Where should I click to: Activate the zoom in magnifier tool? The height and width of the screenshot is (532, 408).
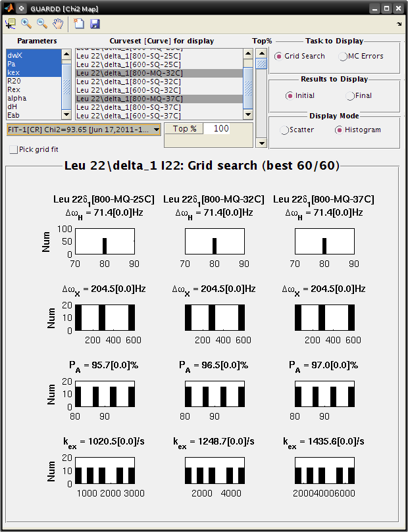pyautogui.click(x=26, y=24)
